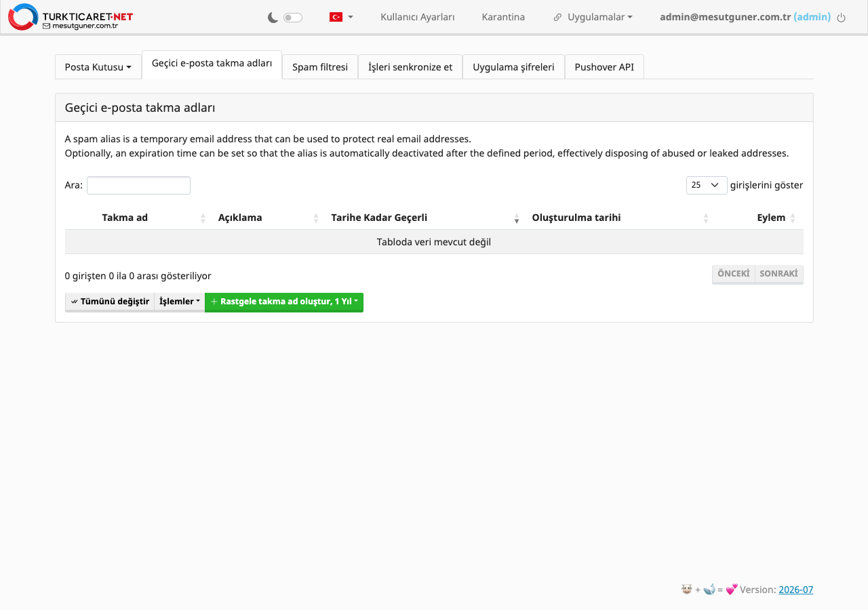
Task: Select the Geçici e-posta takma adları tab
Action: tap(212, 63)
